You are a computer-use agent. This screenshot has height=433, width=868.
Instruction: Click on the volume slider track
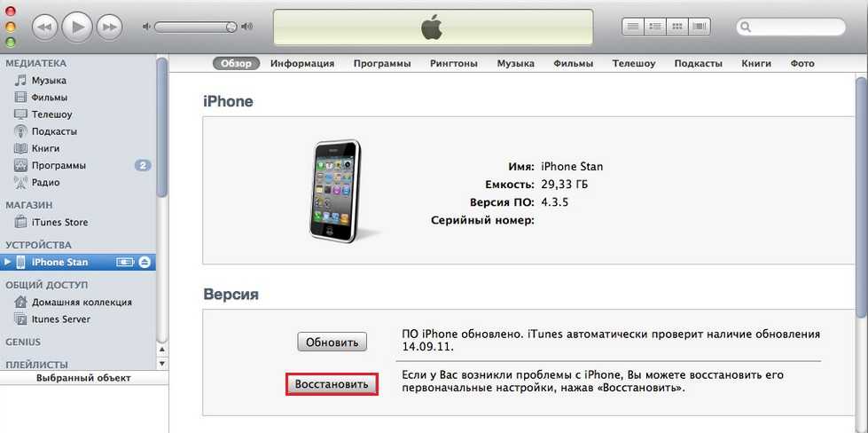(x=195, y=27)
